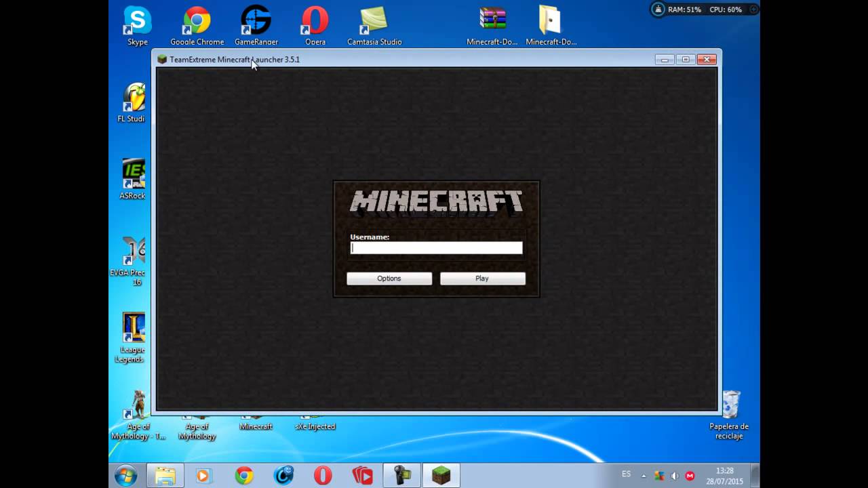
Task: Select the Minecraft-Do... folder icon
Action: click(551, 26)
